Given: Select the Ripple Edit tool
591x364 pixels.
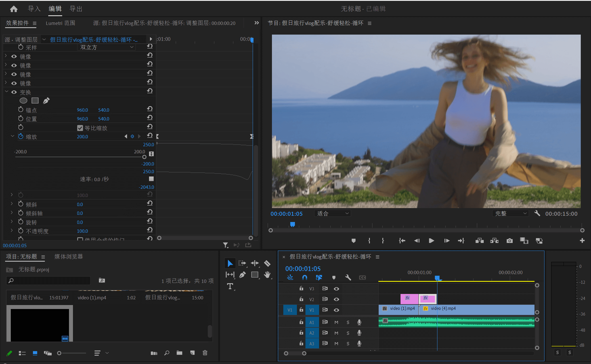Looking at the screenshot, I should pos(255,263).
